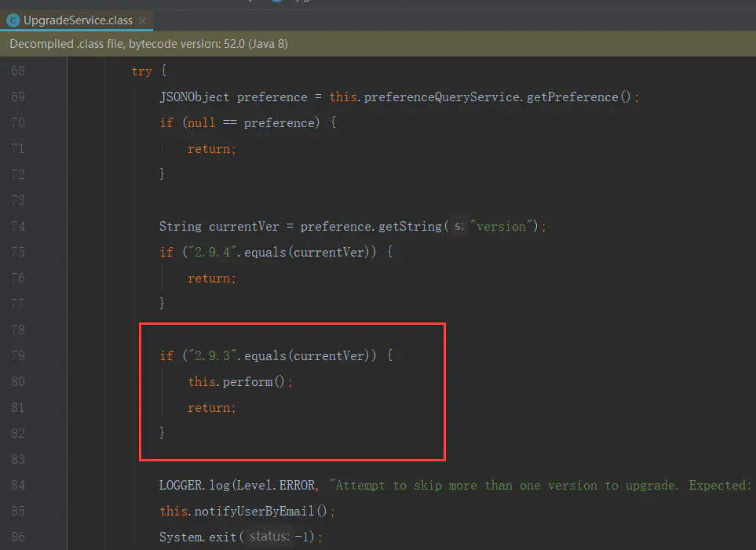756x550 pixels.
Task: Click line number 86 in gutter
Action: [x=17, y=537]
